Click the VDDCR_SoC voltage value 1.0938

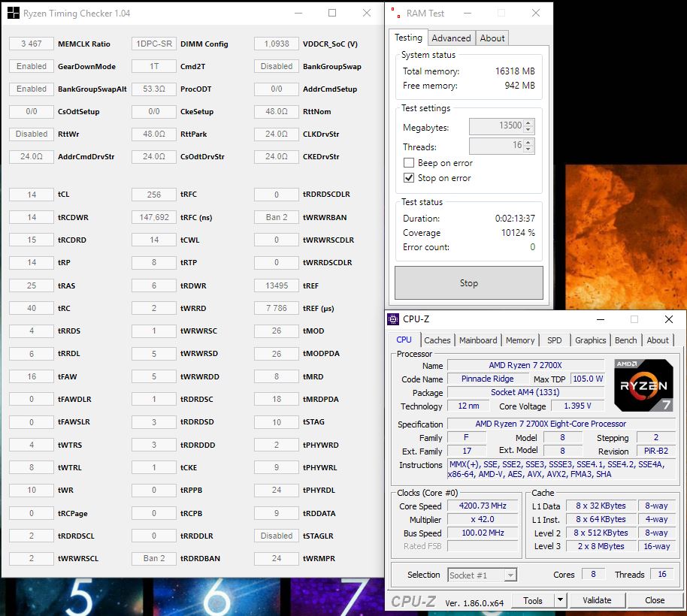point(277,44)
